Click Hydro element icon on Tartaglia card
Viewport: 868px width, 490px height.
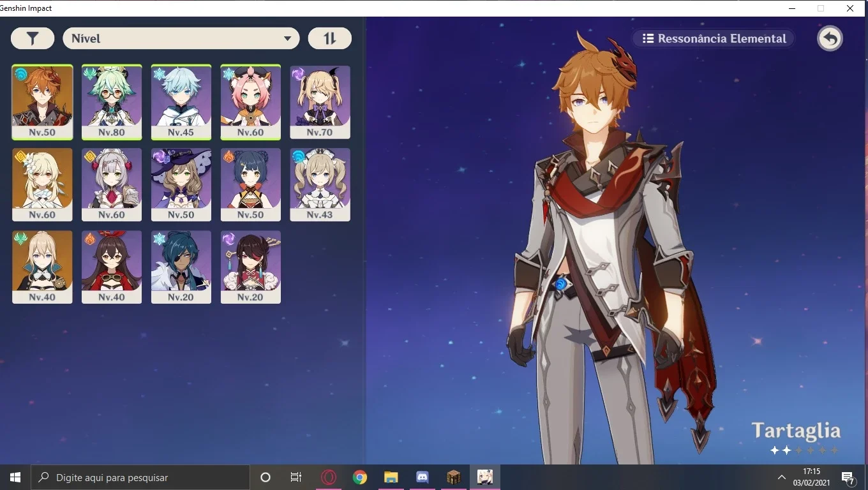(x=20, y=74)
